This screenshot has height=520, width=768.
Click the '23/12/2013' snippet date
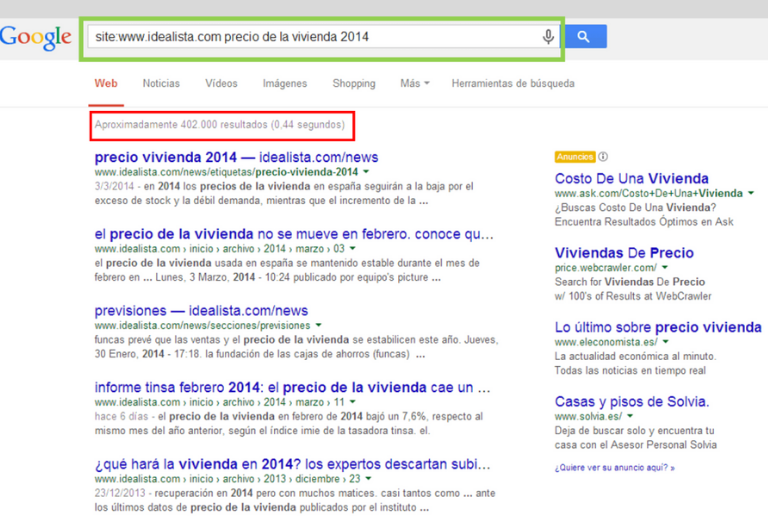pos(120,493)
